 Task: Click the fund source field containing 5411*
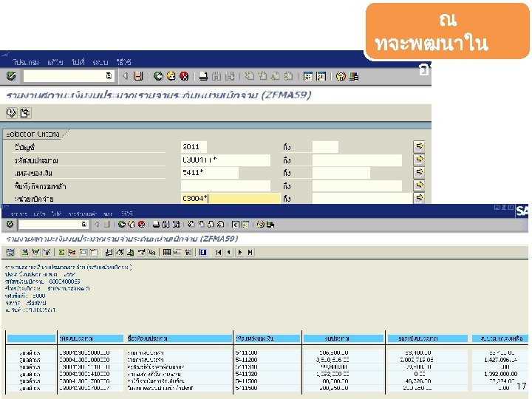point(210,173)
